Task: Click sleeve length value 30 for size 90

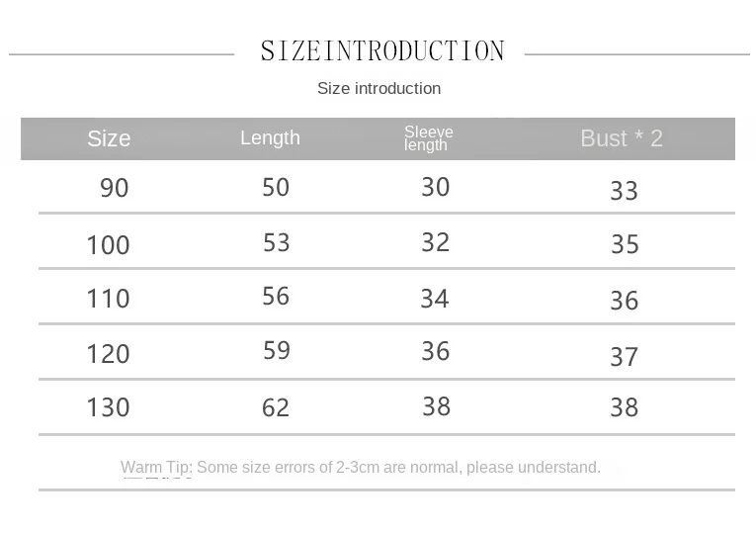Action: coord(436,188)
